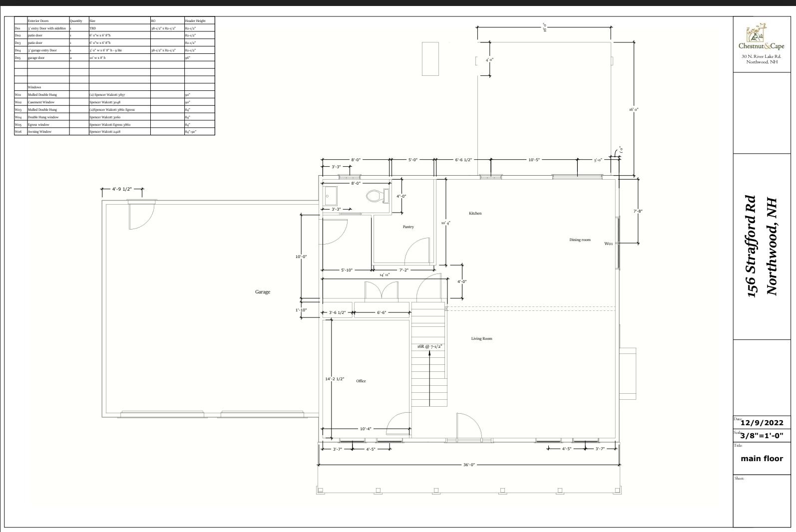This screenshot has height=532, width=796.
Task: Click the stair direction arrow
Action: 429,378
